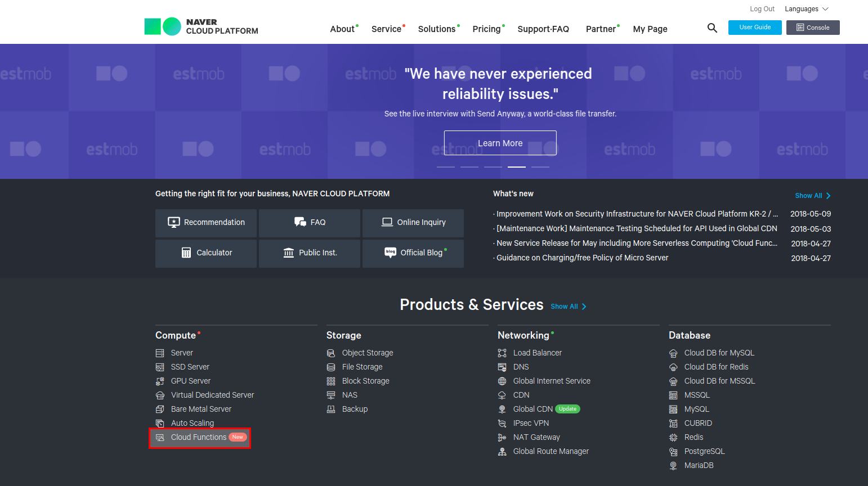The width and height of the screenshot is (868, 486).
Task: Select the active fourth banner slide indicator
Action: pyautogui.click(x=517, y=167)
